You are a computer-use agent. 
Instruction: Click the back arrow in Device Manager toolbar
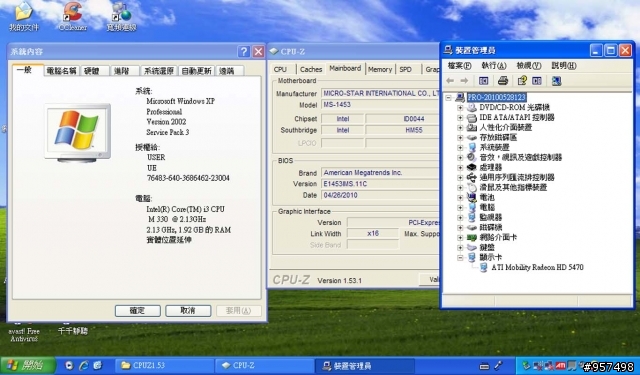[x=450, y=81]
